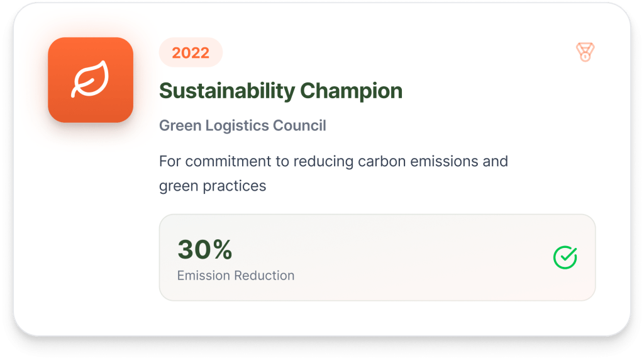Click the percent sign beside the 30
The image size is (644, 360).
(221, 250)
